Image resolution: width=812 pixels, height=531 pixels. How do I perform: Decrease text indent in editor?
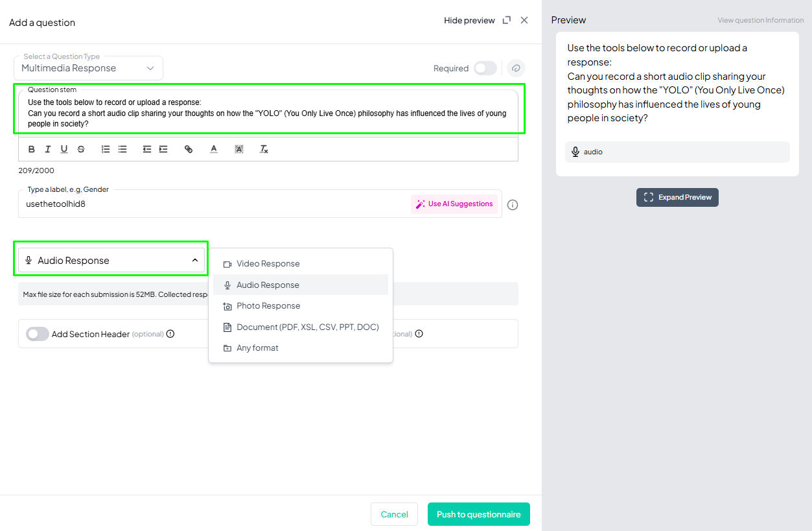(x=147, y=149)
